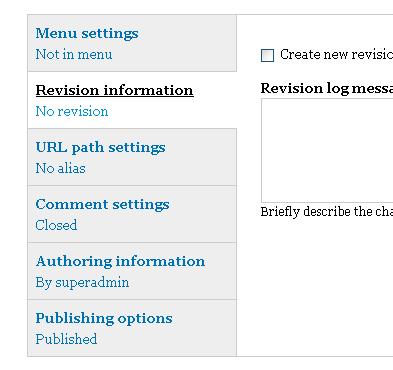Screen dimensions: 393x370
Task: Click the 'Published' status summary text
Action: (x=66, y=339)
